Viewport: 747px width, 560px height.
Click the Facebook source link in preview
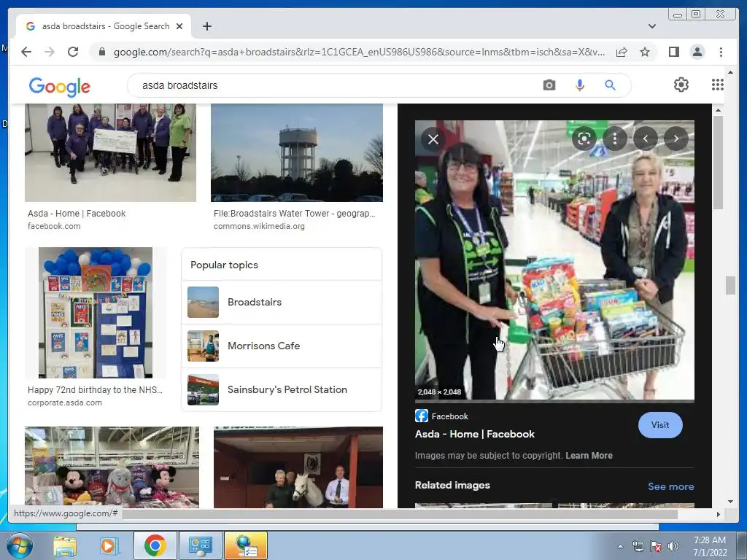point(441,416)
